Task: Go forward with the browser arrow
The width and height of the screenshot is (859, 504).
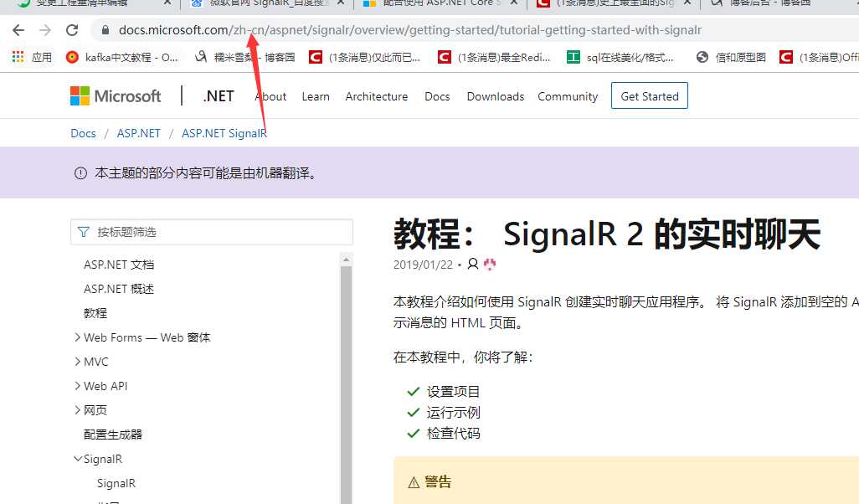Action: pos(45,30)
